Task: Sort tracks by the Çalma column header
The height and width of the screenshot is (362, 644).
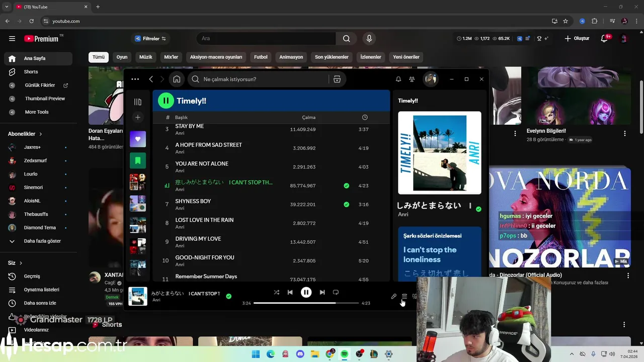Action: coord(308,117)
